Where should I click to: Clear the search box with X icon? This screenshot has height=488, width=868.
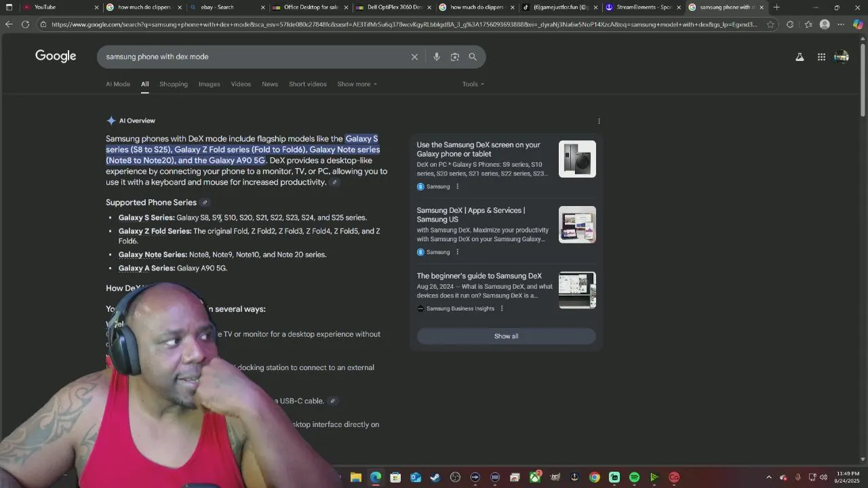[414, 57]
